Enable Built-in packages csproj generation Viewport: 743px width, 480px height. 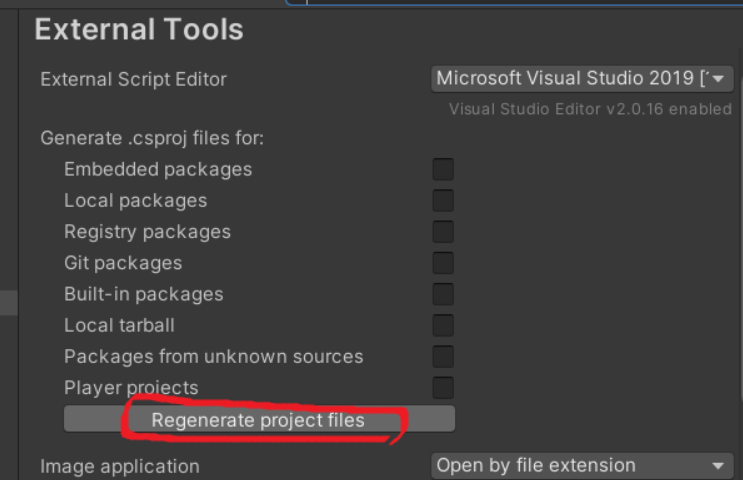pos(443,294)
